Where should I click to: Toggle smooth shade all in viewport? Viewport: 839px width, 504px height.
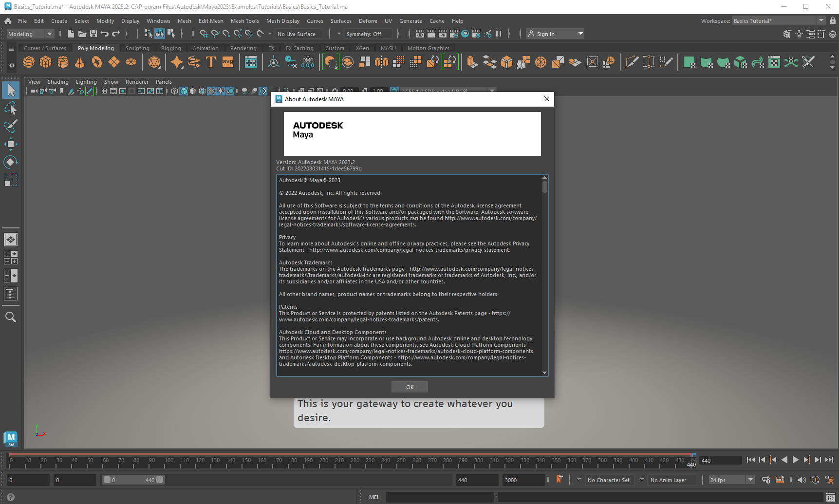coord(184,91)
